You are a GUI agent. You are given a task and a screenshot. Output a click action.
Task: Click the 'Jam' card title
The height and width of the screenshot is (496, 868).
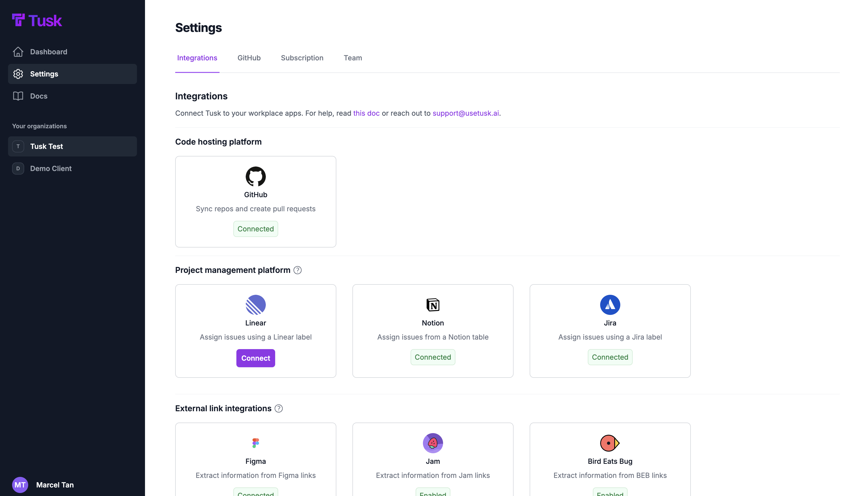point(433,461)
